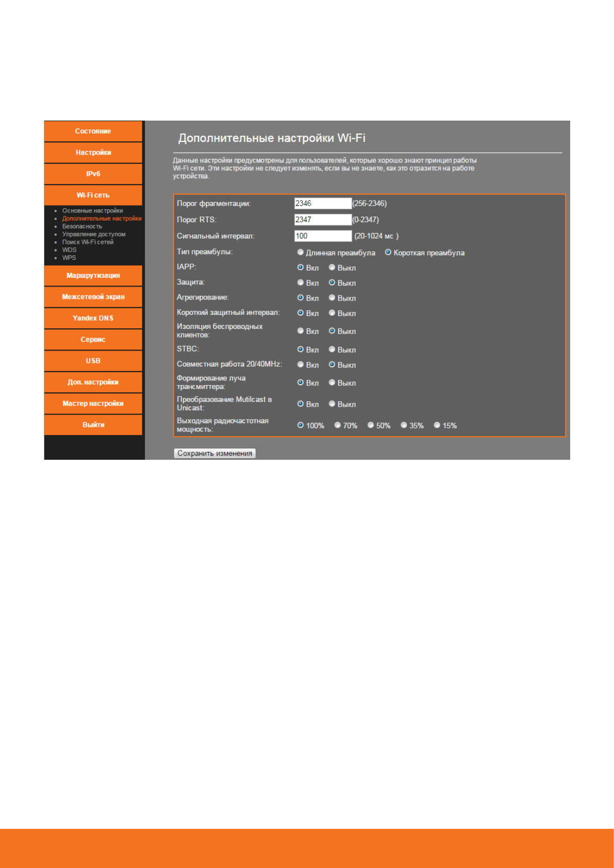Open the Настройки sidebar section

93,153
